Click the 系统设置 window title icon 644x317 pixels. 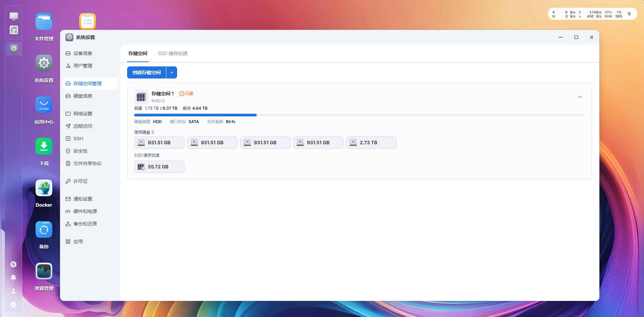69,37
